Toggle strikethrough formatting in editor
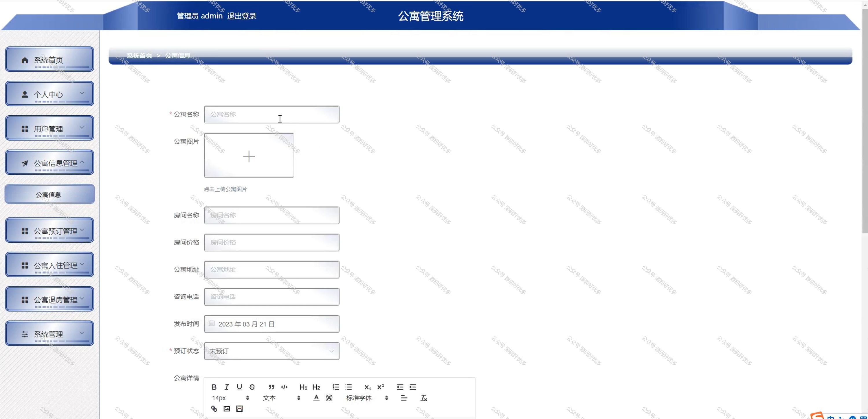Image resolution: width=868 pixels, height=419 pixels. [252, 387]
